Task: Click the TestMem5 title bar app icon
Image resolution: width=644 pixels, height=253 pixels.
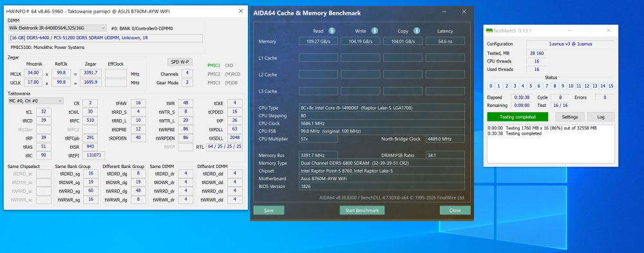Action: pyautogui.click(x=489, y=30)
